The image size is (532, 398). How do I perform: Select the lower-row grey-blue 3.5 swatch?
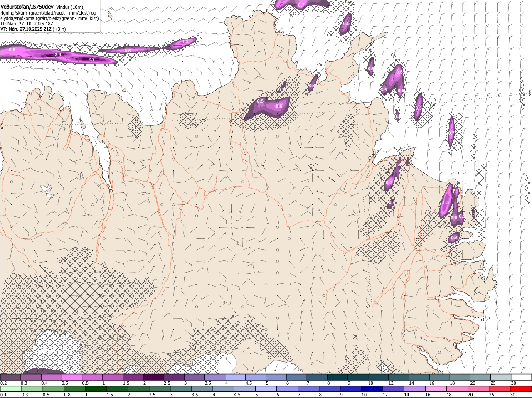(202, 389)
